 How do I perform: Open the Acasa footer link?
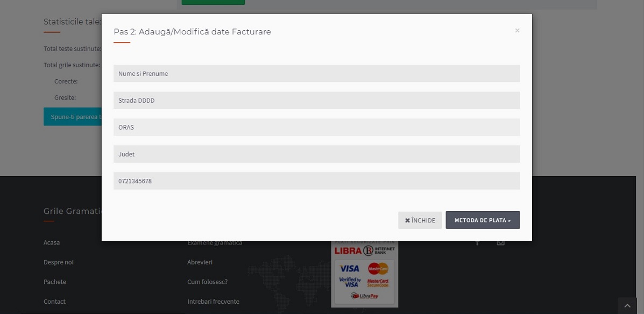tap(52, 242)
